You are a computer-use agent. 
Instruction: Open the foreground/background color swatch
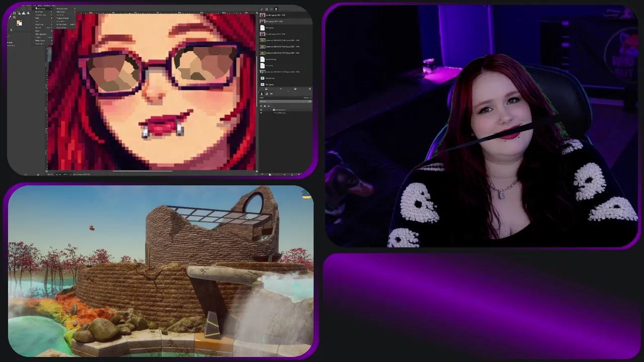pyautogui.click(x=19, y=23)
